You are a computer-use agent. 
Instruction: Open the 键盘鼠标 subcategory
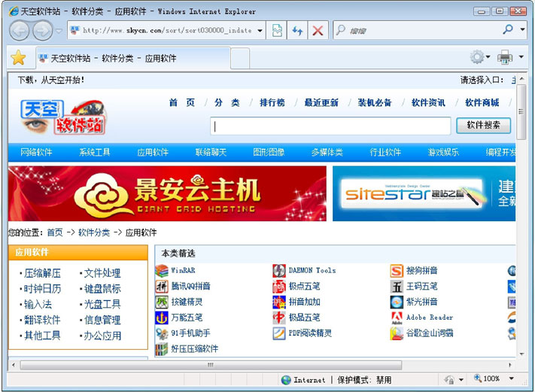(102, 289)
